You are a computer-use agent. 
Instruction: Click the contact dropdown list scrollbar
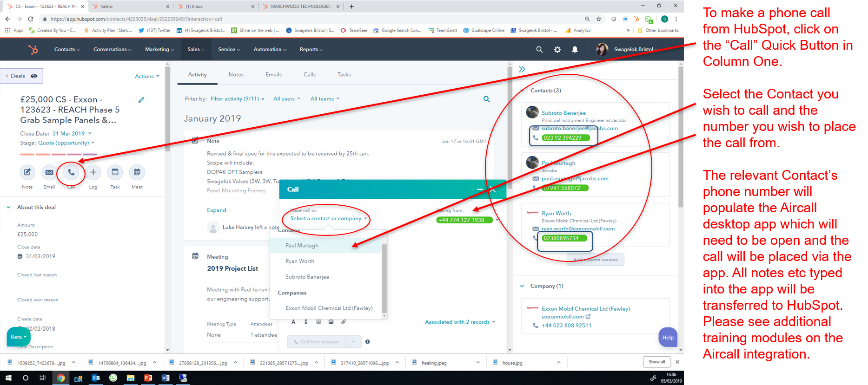[x=384, y=279]
